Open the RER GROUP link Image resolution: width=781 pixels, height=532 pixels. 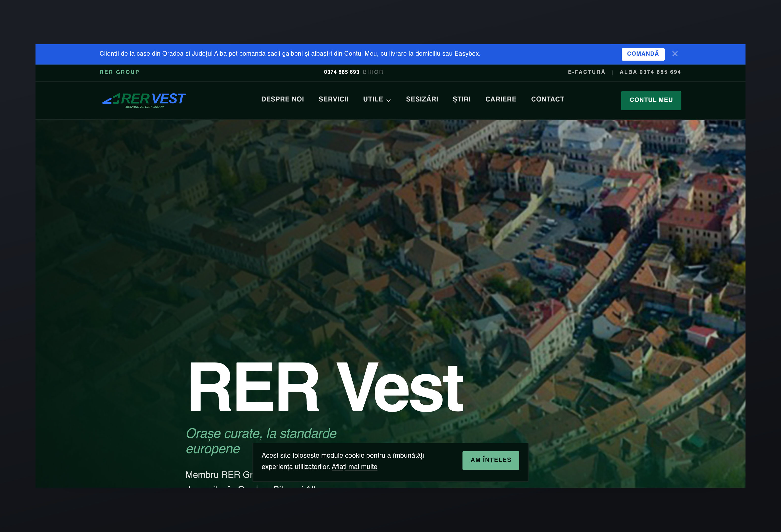(x=119, y=72)
